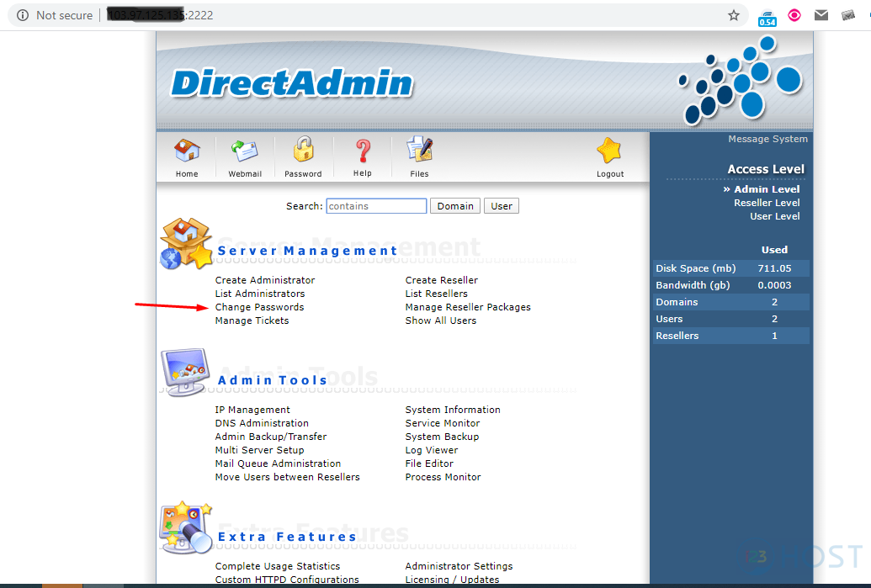This screenshot has height=588, width=871.
Task: Open the Files icon
Action: coord(419,150)
